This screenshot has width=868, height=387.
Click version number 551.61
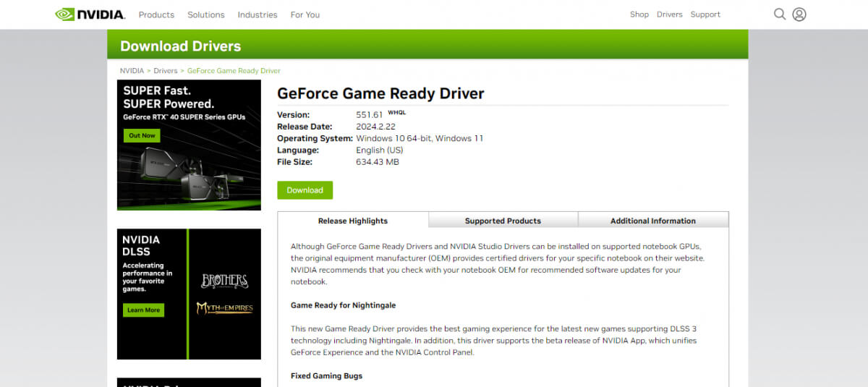point(369,115)
